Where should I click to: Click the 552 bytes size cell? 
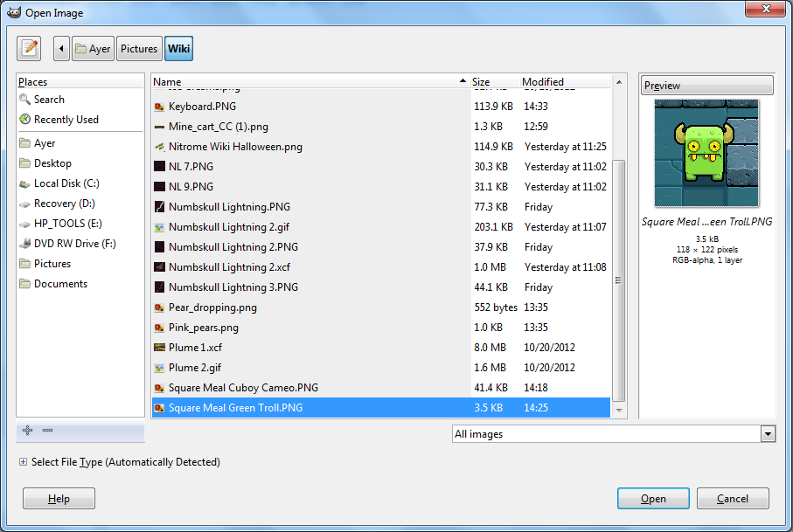tap(496, 307)
